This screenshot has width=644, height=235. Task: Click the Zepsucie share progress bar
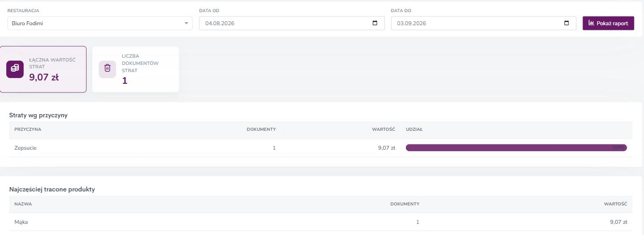(516, 148)
